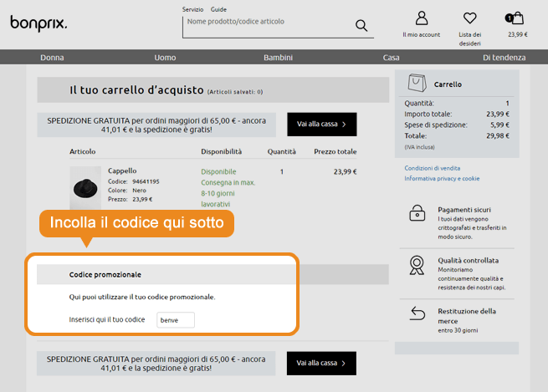The image size is (548, 392).
Task: Click the secure payments padlock icon
Action: [417, 213]
